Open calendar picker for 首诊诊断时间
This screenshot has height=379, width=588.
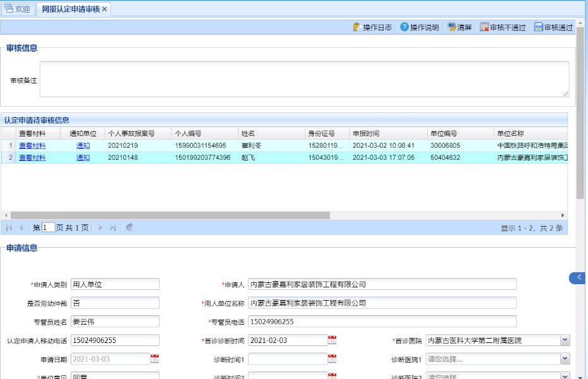coord(332,340)
